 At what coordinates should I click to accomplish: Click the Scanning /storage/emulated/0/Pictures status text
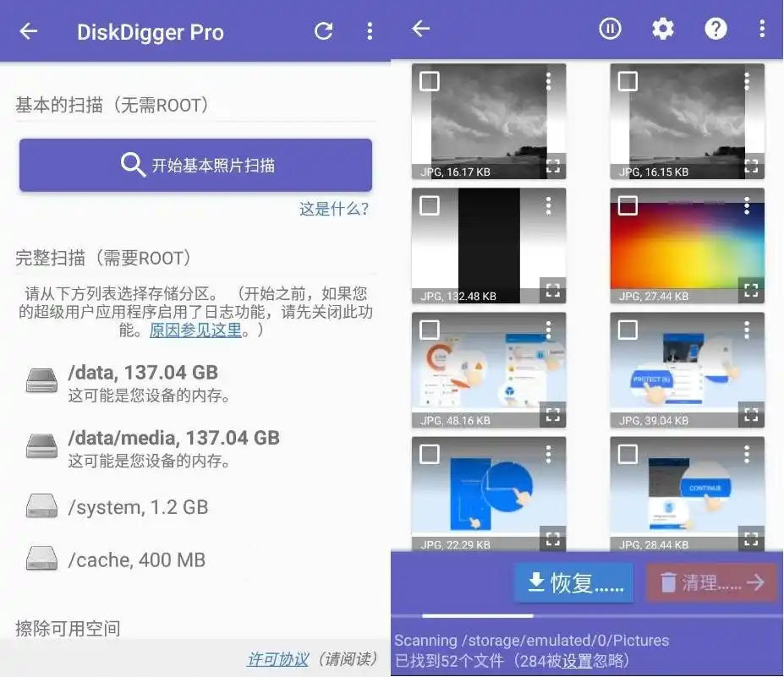[531, 640]
